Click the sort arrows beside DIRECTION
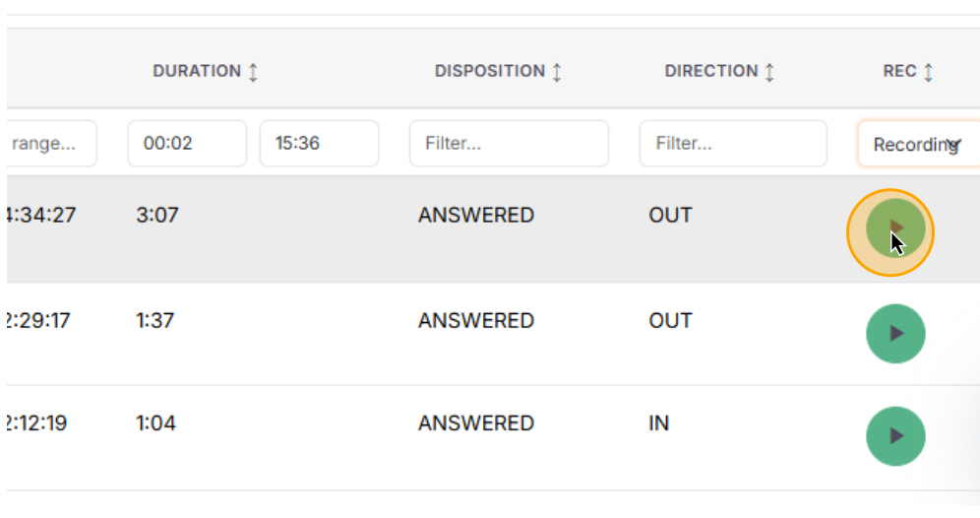Screen dimensions: 980x518 (769, 72)
